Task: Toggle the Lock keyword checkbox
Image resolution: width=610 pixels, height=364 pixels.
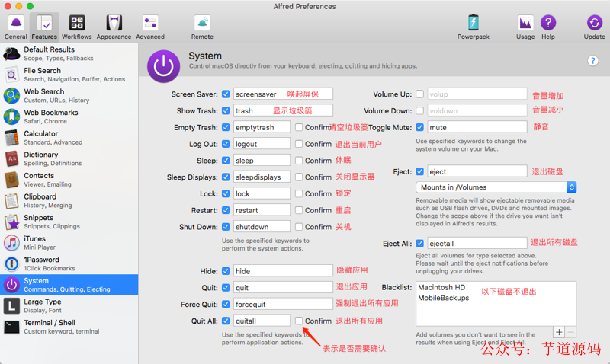Action: click(x=226, y=193)
